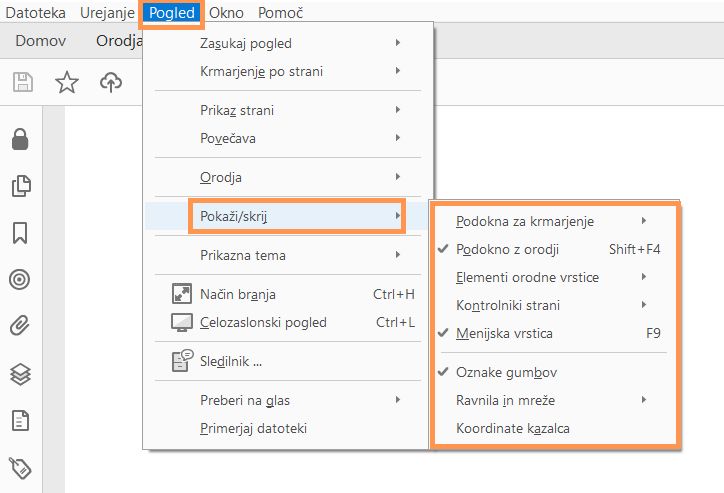
Task: Switch to the Domov tab
Action: click(x=42, y=41)
